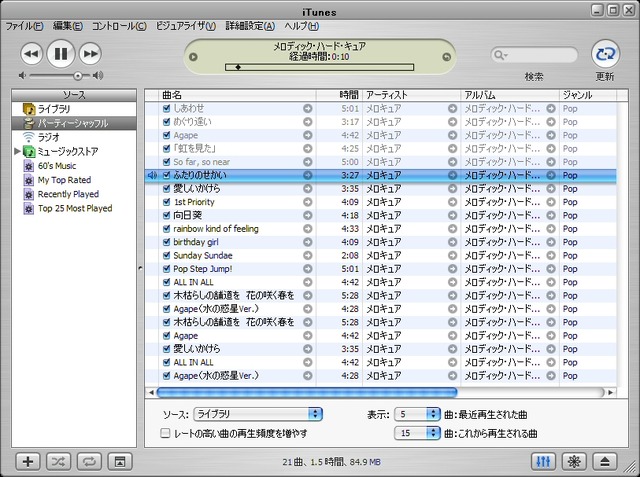This screenshot has width=640, height=477.
Task: Pause playback with the center pause button
Action: (60, 54)
